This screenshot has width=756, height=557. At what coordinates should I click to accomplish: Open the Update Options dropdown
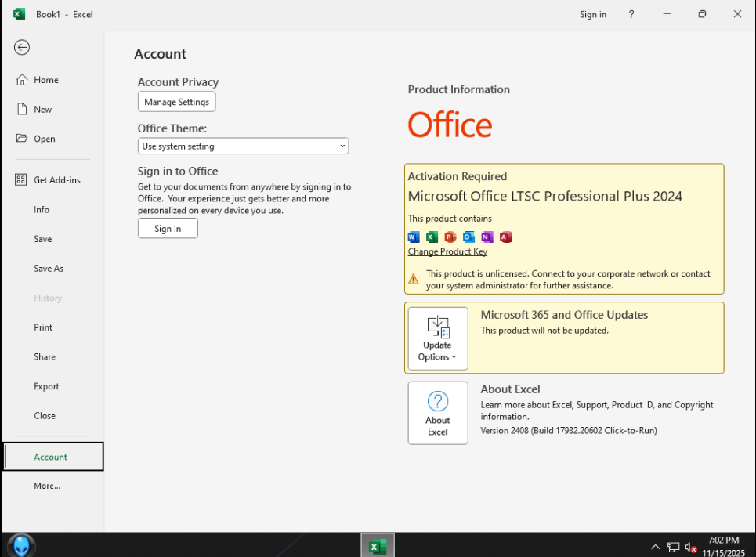(x=437, y=338)
